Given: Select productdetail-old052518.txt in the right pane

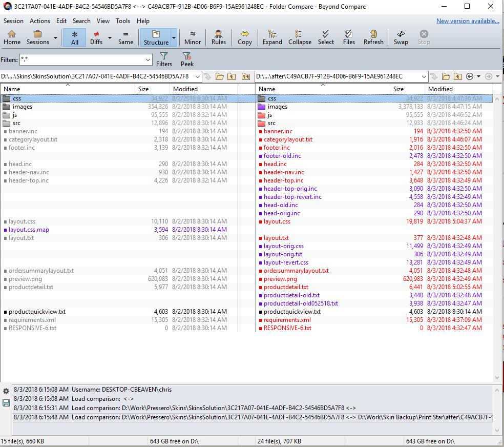Looking at the screenshot, I should pyautogui.click(x=301, y=303).
